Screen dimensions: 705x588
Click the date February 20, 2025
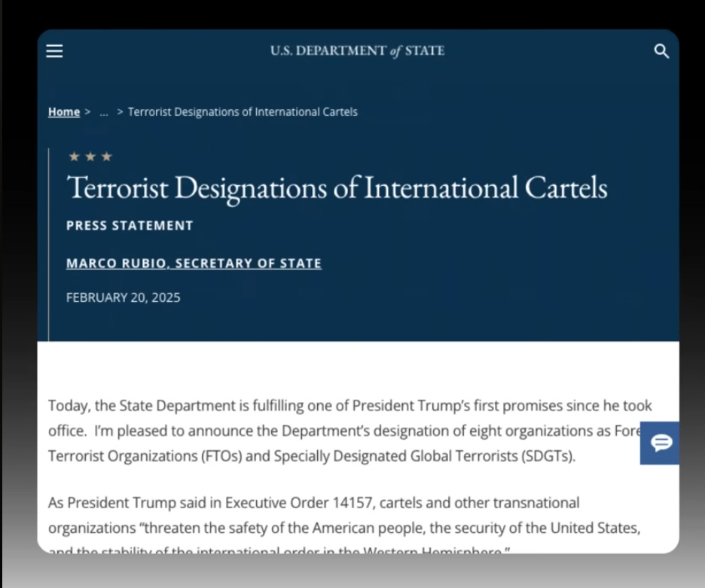124,297
